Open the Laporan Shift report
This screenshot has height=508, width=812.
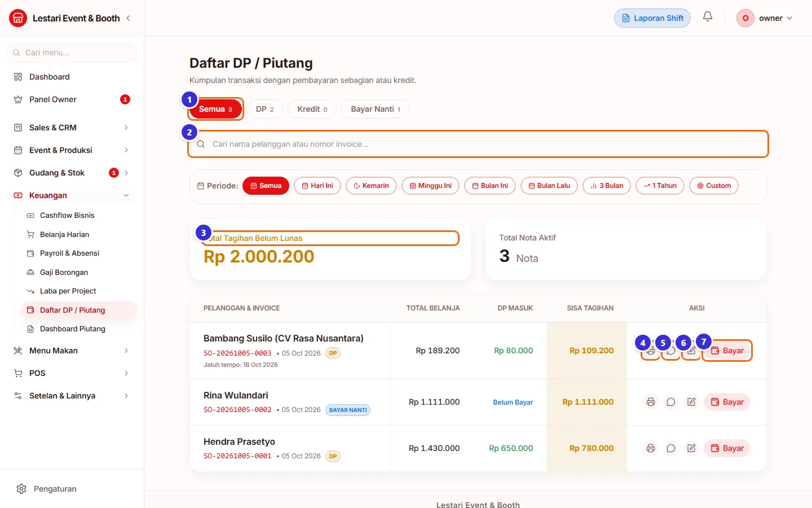[x=652, y=18]
